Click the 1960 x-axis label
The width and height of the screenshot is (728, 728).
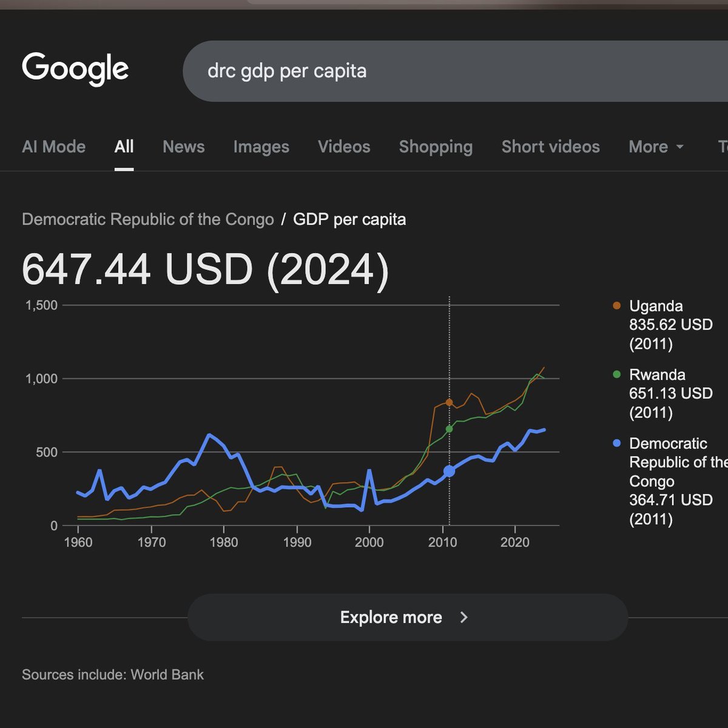point(78,542)
